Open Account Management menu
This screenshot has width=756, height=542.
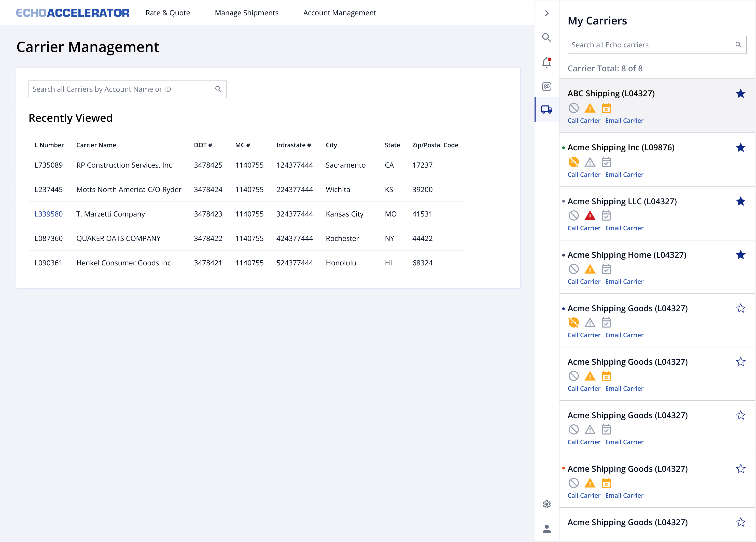coord(340,13)
